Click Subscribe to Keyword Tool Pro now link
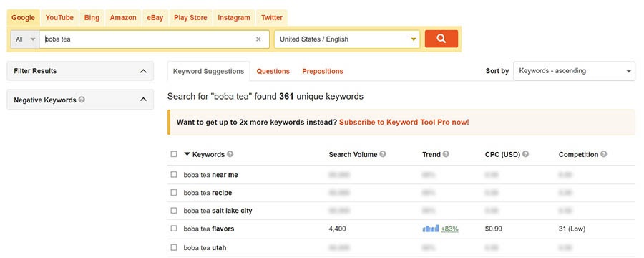This screenshot has width=644, height=258. pyautogui.click(x=404, y=123)
